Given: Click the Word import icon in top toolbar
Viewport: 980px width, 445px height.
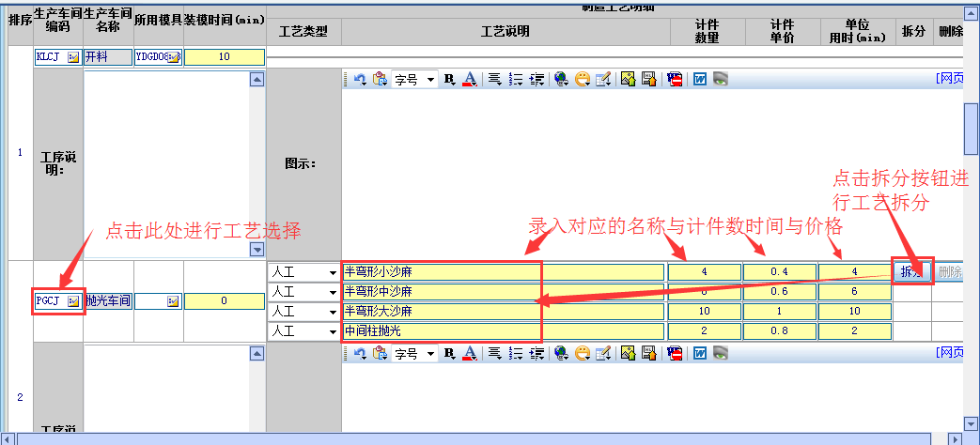Looking at the screenshot, I should [x=699, y=80].
